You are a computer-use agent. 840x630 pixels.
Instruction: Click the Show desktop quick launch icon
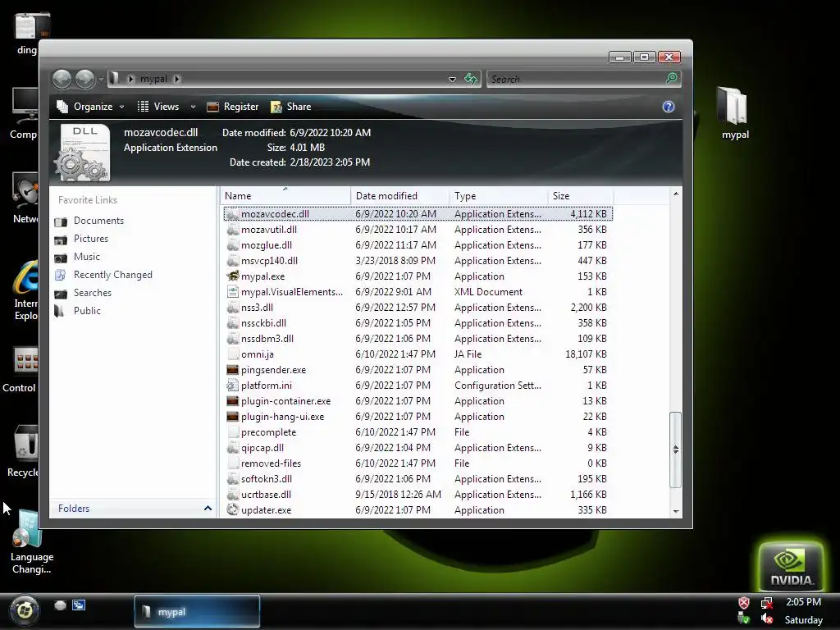[x=60, y=605]
